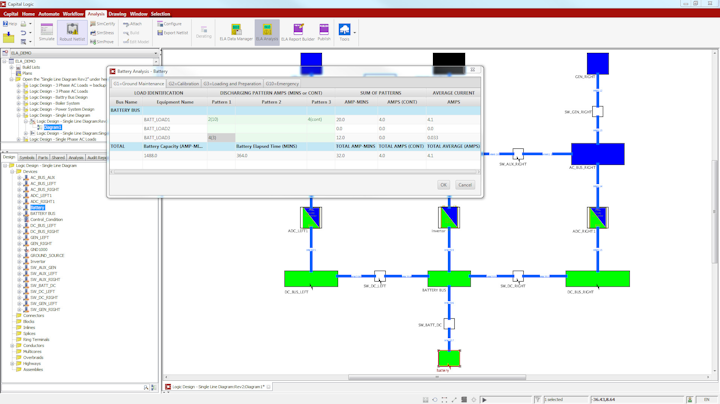Open the Analysis panel tab

coord(76,157)
